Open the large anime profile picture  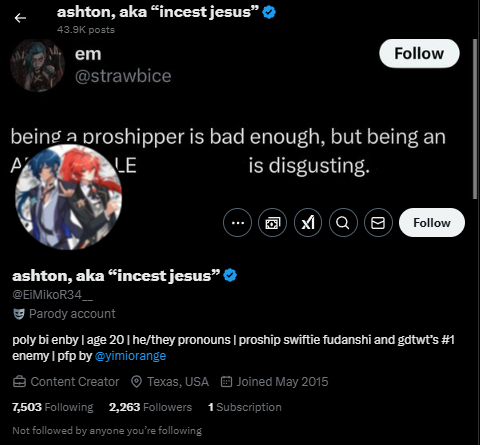(68, 197)
